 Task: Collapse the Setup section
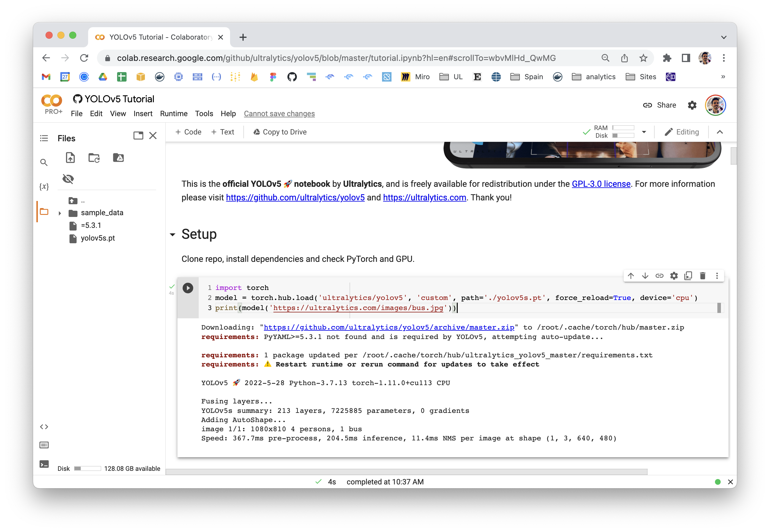click(173, 235)
